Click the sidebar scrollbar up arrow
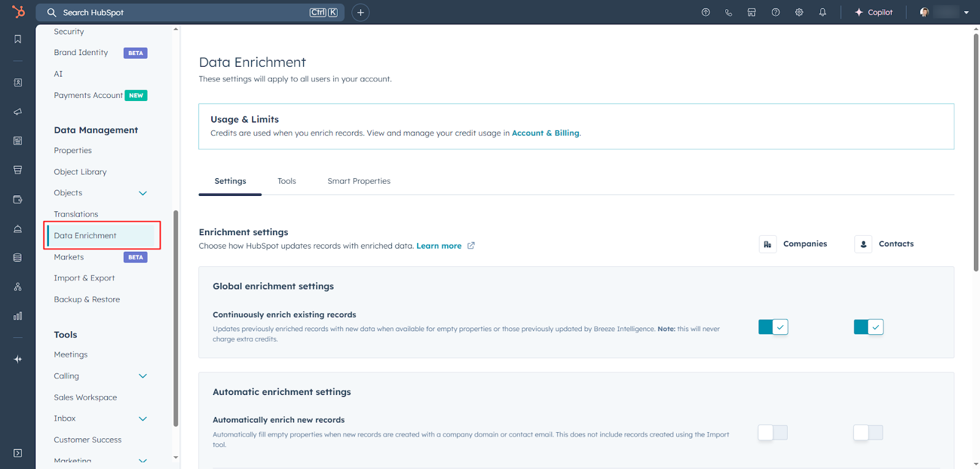 (176, 29)
